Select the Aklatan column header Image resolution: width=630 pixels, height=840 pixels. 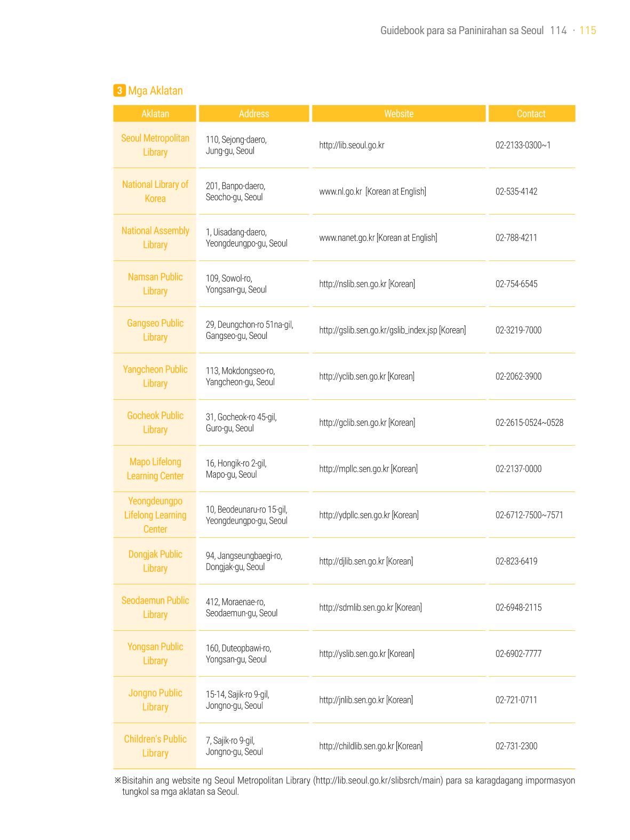(155, 114)
